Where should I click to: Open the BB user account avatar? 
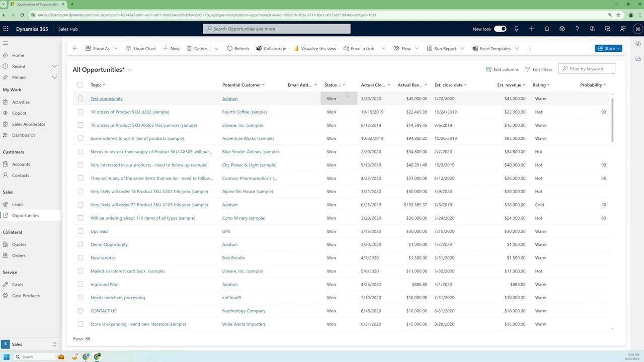coord(638,29)
